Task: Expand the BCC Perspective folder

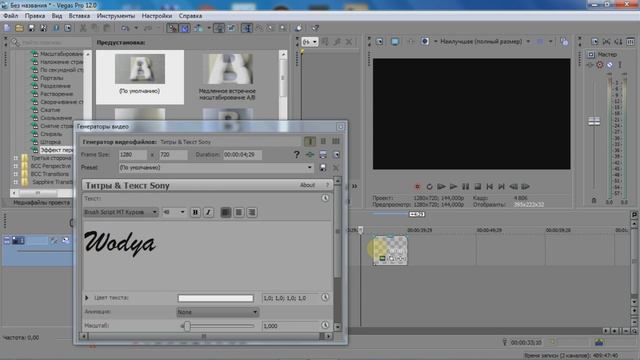Action: (x=16, y=166)
